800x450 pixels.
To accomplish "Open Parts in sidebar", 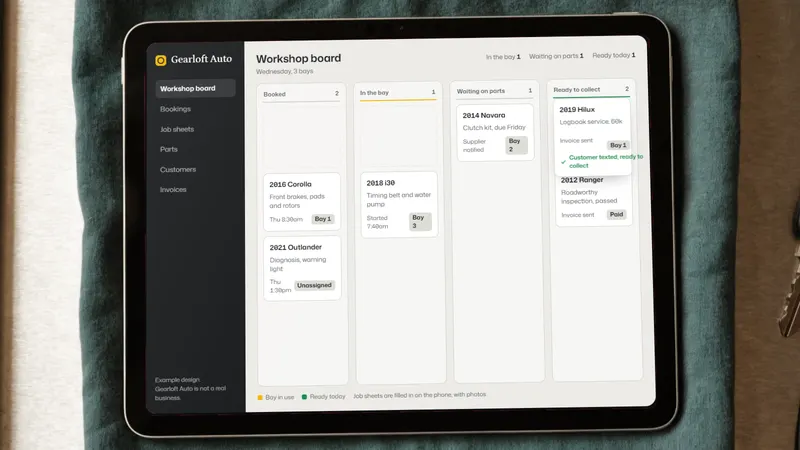I will coord(168,149).
